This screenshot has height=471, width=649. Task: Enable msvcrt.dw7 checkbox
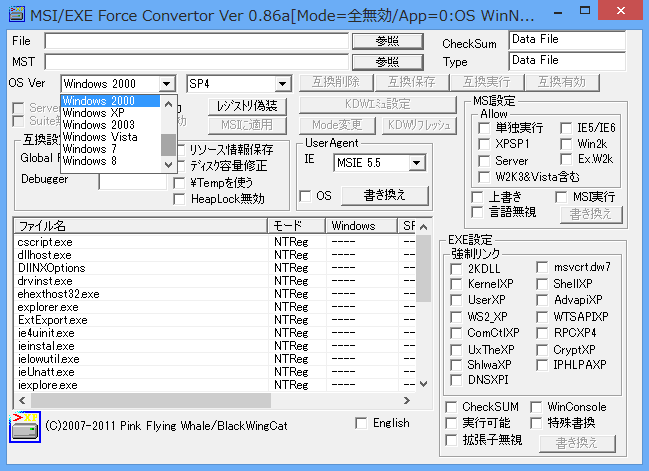(542, 267)
